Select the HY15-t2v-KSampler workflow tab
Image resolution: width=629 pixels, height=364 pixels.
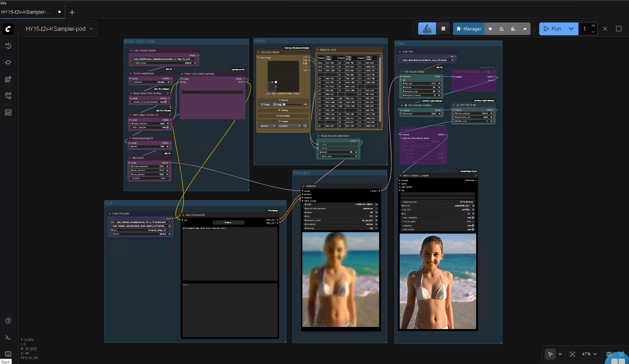pos(26,12)
